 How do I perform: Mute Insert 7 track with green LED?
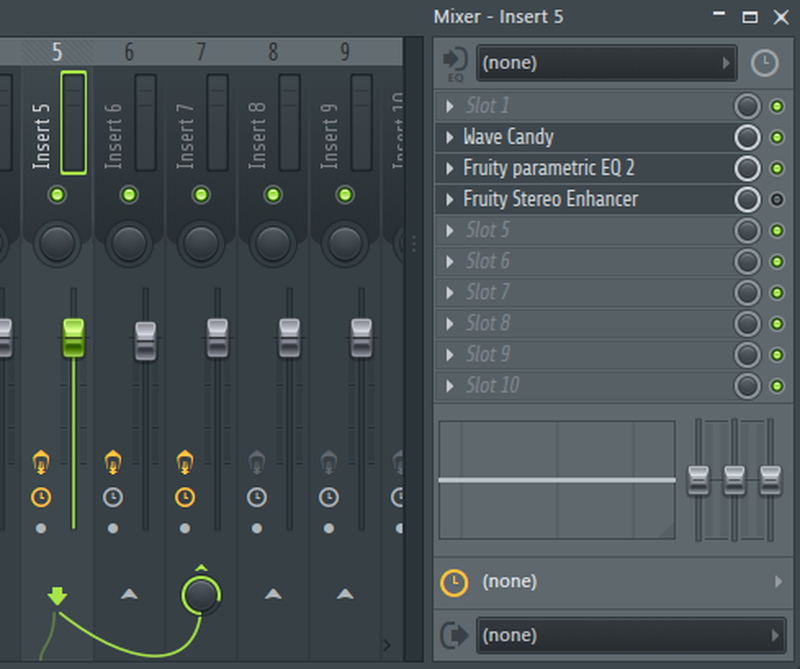click(x=201, y=194)
